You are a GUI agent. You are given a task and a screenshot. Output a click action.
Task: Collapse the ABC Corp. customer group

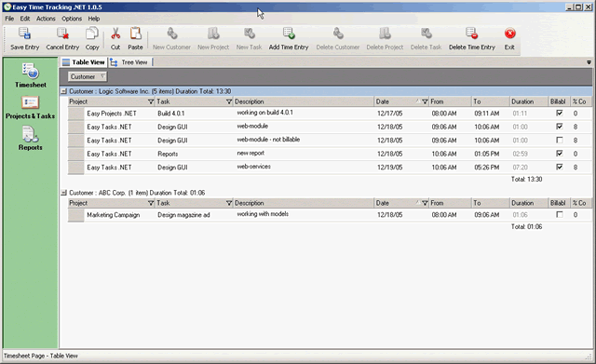tap(64, 193)
